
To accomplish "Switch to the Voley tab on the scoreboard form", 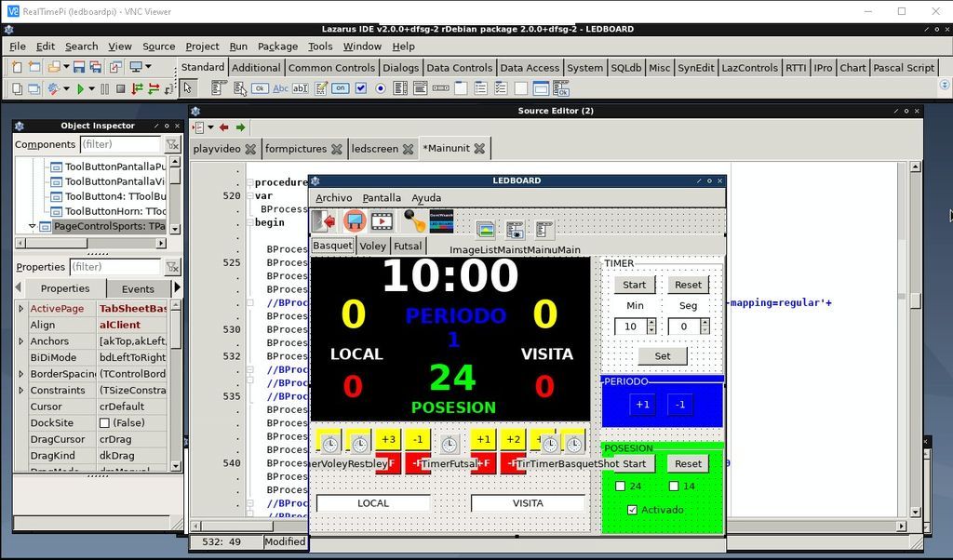I will [x=372, y=246].
